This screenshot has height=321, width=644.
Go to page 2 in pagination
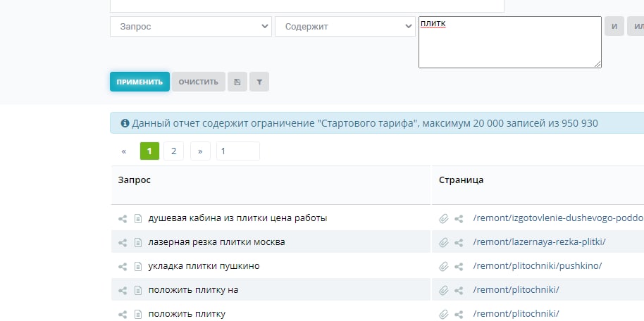pos(174,151)
